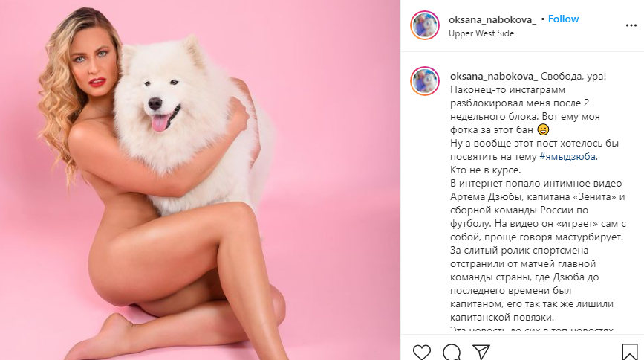The height and width of the screenshot is (360, 644).
Task: Click the grinning emoji in the caption
Action: [x=543, y=130]
